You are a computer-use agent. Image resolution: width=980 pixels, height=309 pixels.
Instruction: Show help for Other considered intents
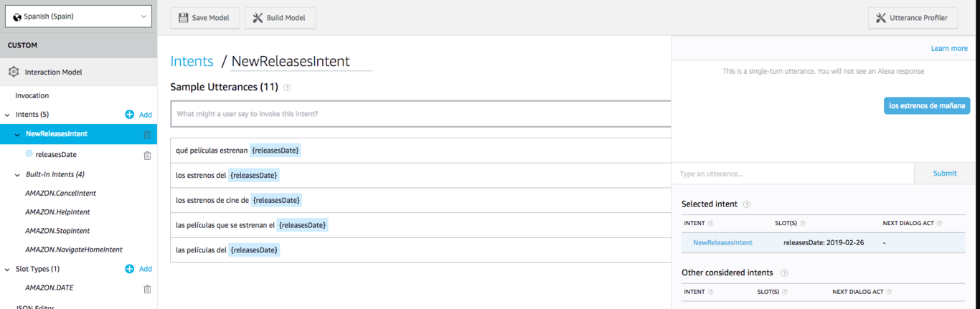click(x=784, y=273)
